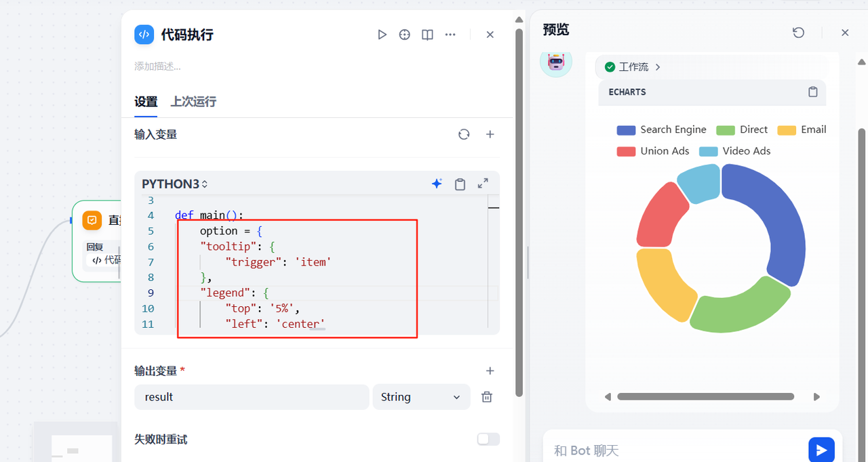
Task: Click code line def main():
Action: (x=209, y=215)
